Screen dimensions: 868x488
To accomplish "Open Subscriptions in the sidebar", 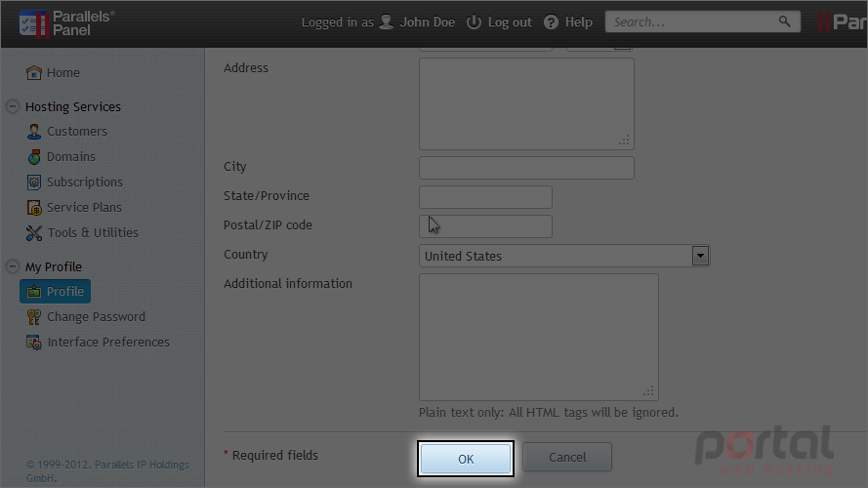I will point(85,183).
